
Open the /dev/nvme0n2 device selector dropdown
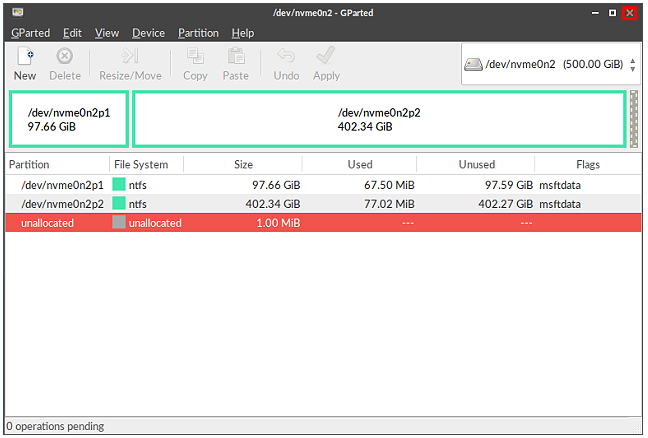pyautogui.click(x=551, y=64)
